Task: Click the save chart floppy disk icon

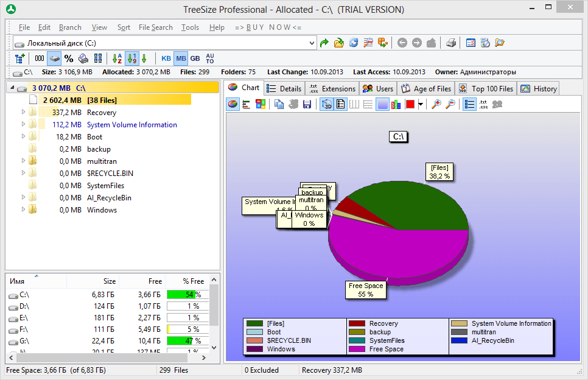Action: tap(307, 104)
